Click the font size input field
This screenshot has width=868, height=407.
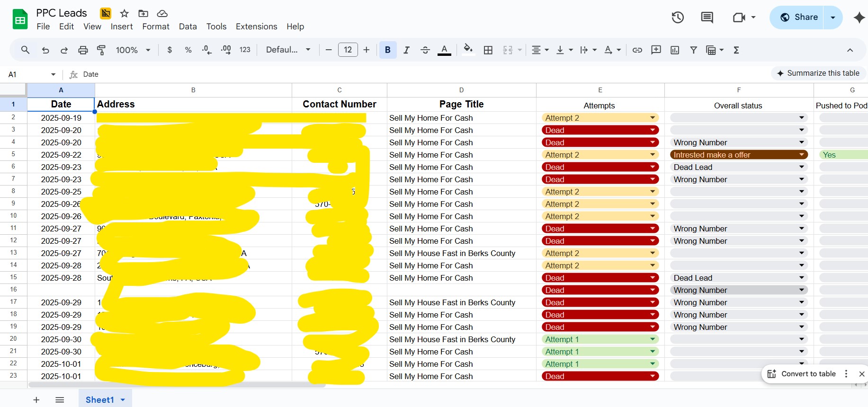click(348, 50)
